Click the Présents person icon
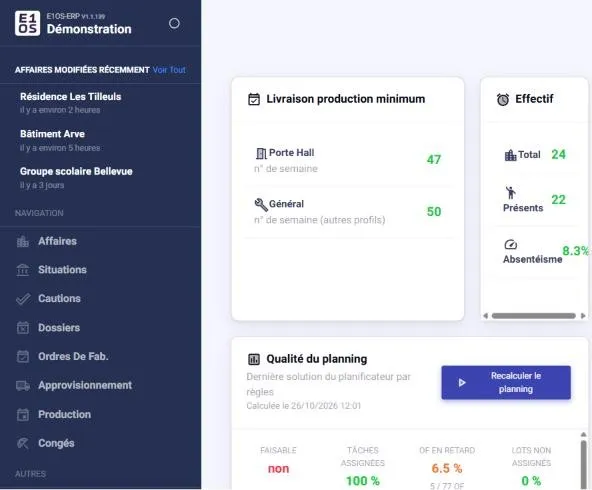Viewport: 592px width, 490px height. coord(510,193)
